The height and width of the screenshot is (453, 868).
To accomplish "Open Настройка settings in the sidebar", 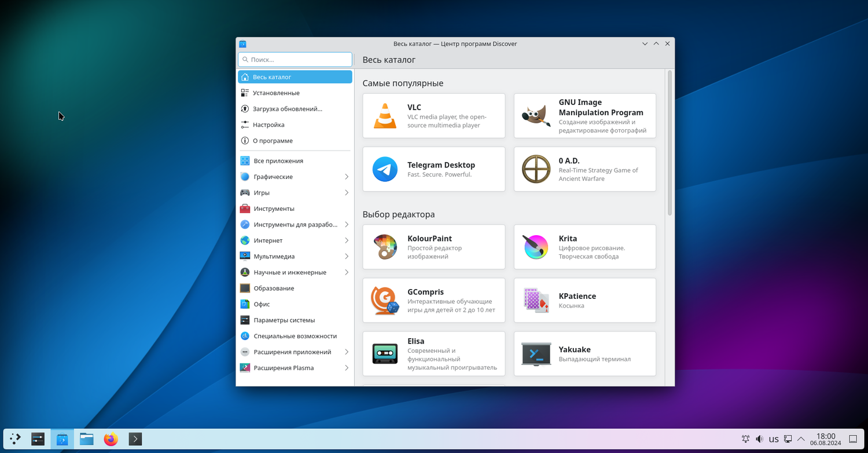I will (295, 125).
